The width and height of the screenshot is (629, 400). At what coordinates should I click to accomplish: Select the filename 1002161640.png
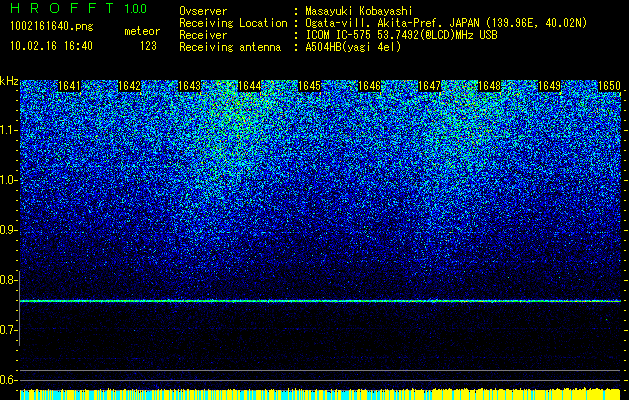coord(52,27)
